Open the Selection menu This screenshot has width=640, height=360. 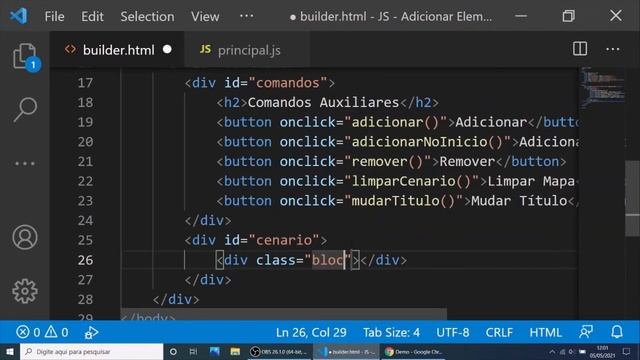pyautogui.click(x=147, y=16)
